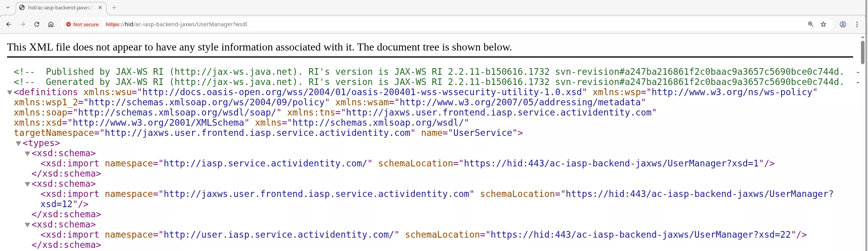This screenshot has width=868, height=251.
Task: Reload the current page
Action: point(37,24)
